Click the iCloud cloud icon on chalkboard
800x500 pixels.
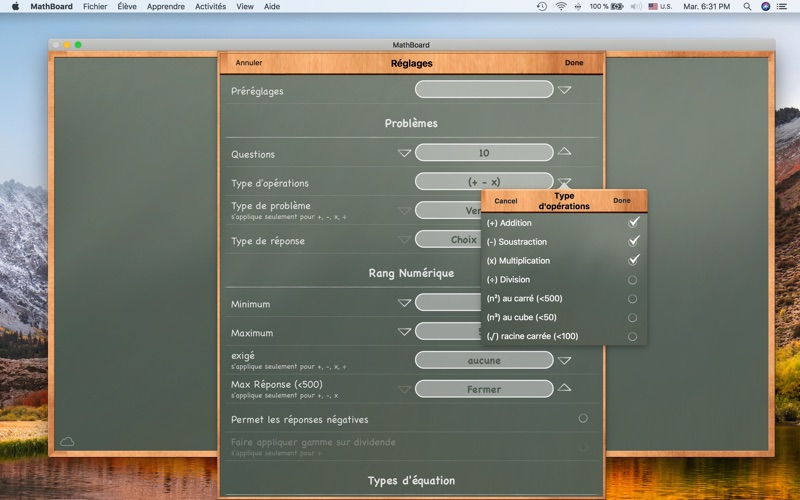coord(67,441)
